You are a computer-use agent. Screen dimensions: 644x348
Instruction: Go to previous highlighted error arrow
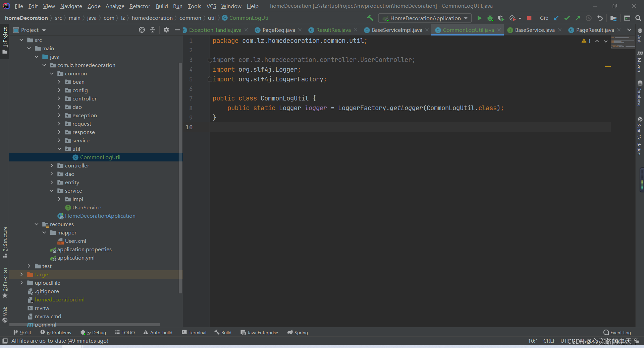597,41
